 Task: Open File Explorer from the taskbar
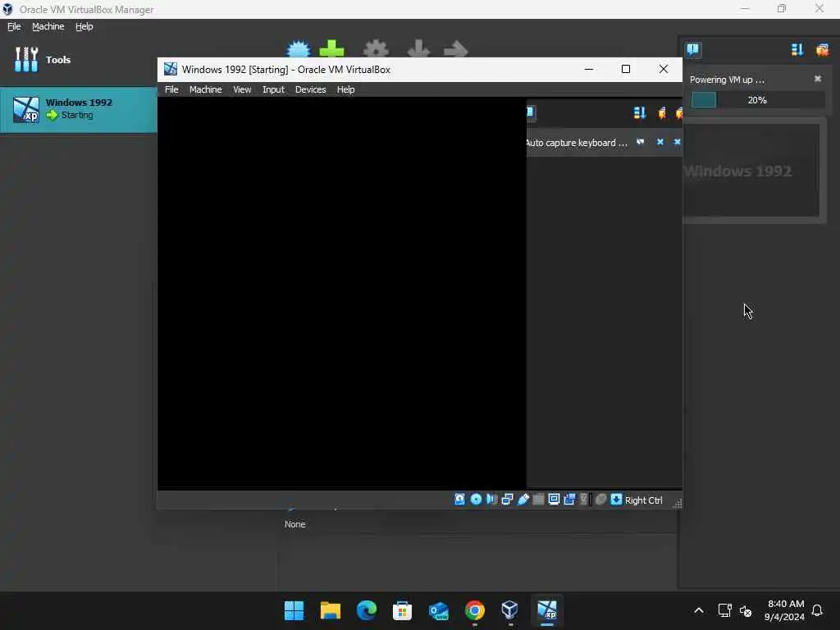click(x=330, y=610)
